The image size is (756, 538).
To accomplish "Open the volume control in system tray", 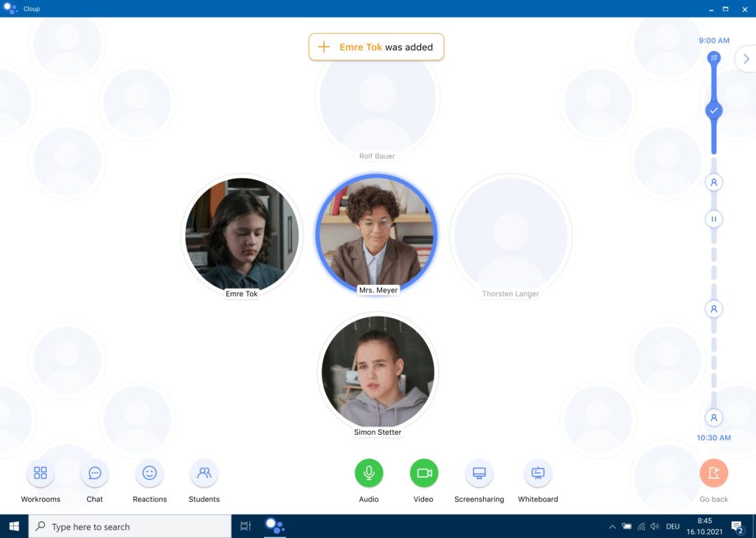I will coord(655,526).
